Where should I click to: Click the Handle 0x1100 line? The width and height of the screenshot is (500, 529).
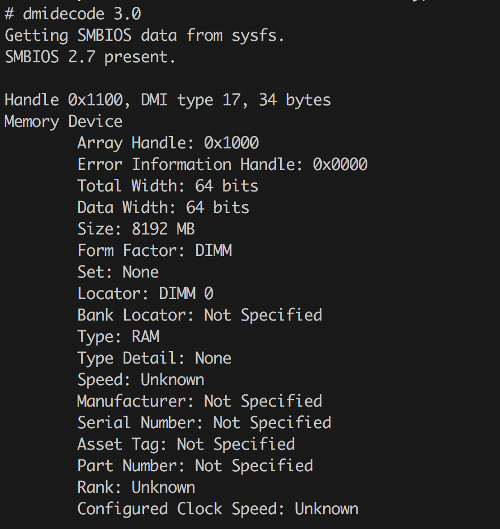point(168,100)
